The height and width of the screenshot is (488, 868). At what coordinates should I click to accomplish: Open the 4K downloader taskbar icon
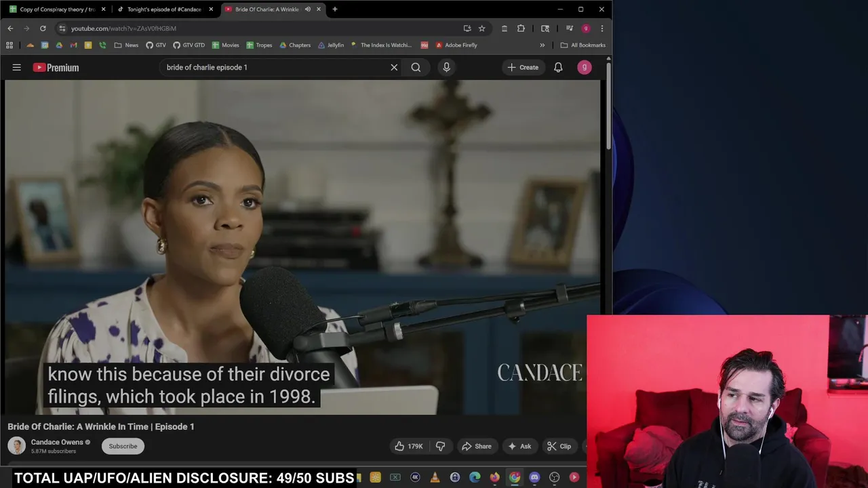pyautogui.click(x=415, y=477)
